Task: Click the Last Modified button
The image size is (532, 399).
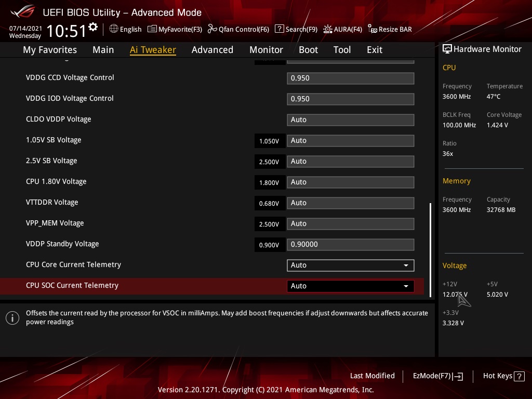Action: pyautogui.click(x=372, y=376)
